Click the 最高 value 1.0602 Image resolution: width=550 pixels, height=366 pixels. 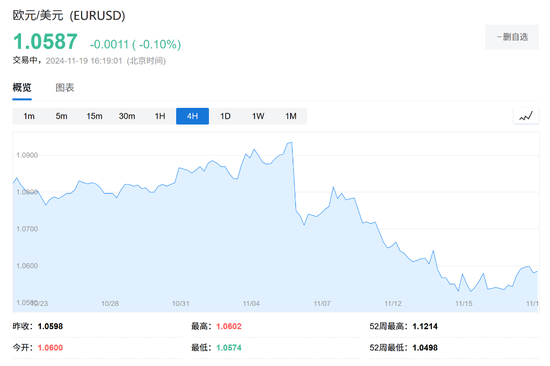pos(229,326)
